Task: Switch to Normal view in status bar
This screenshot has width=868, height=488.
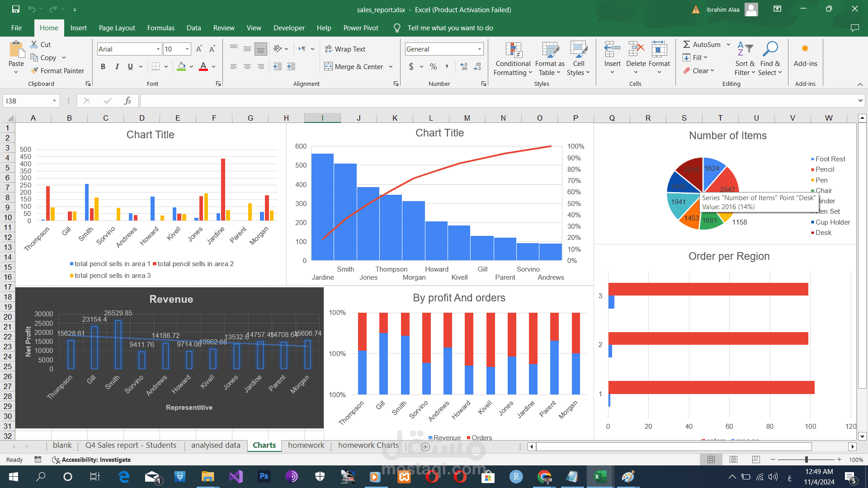Action: pos(711,460)
